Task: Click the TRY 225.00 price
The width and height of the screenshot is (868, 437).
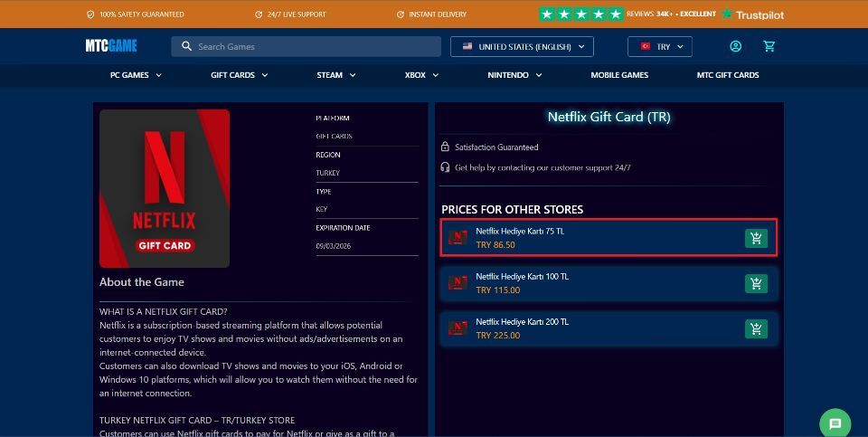Action: (498, 336)
